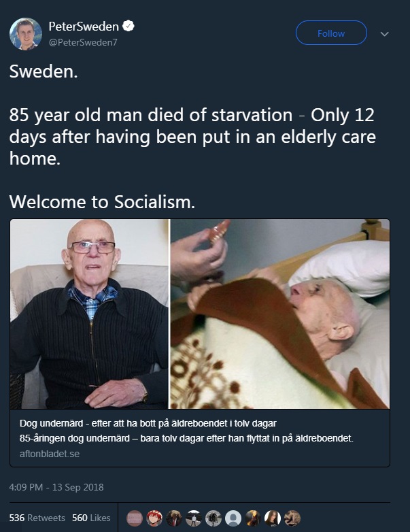Viewport: 410px width, 532px height.
Task: Open the pinkish blurred first liker avatar
Action: click(x=135, y=518)
